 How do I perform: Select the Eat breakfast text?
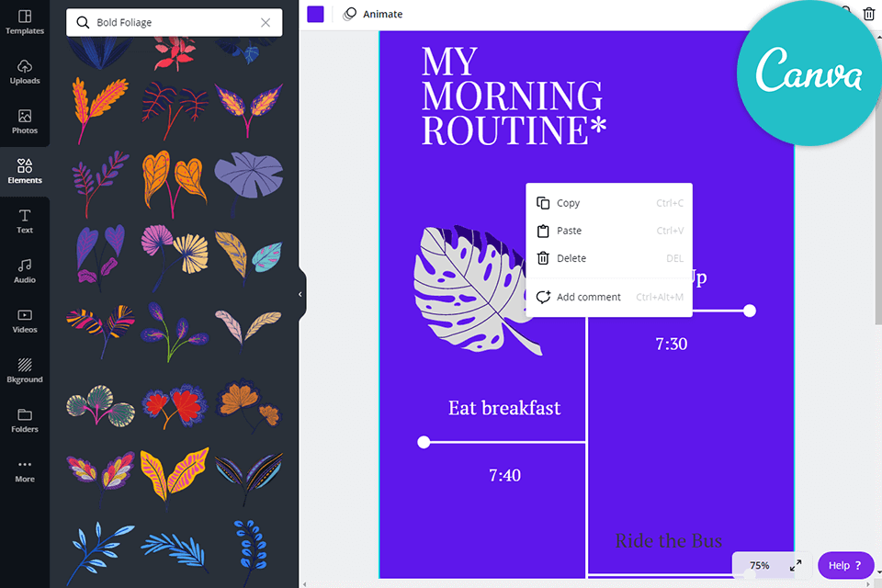click(504, 408)
